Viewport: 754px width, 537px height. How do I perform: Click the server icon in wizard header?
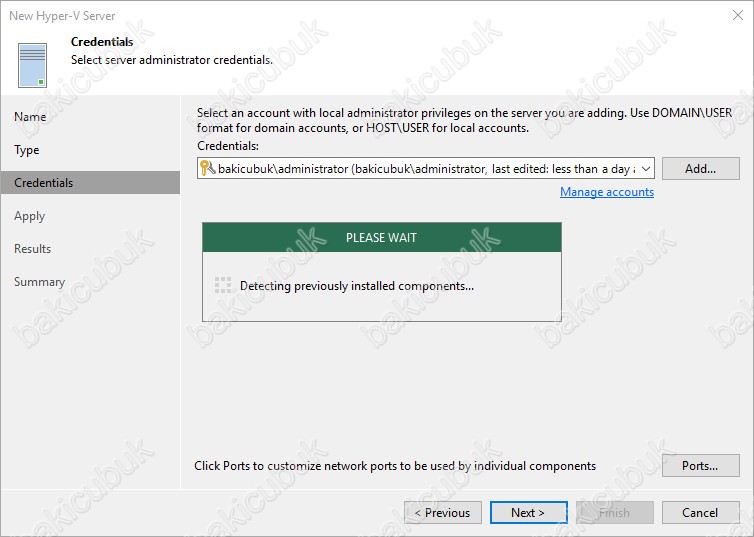tap(33, 65)
